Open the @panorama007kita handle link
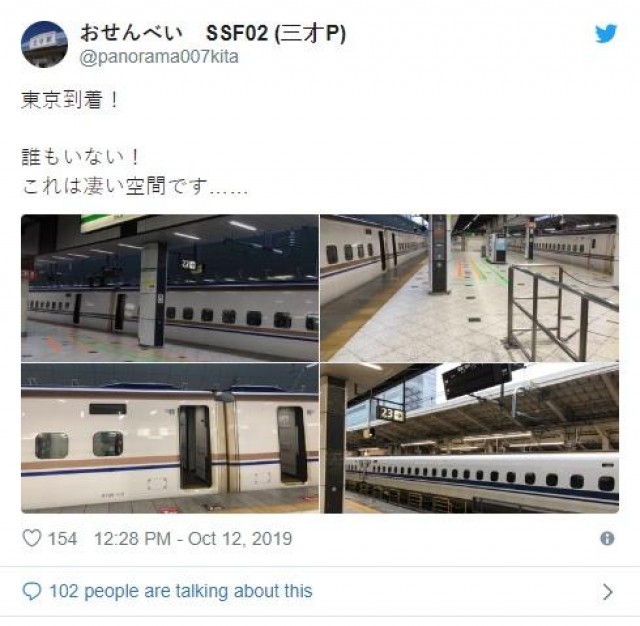Viewport: 640px width, 626px height. tap(159, 57)
